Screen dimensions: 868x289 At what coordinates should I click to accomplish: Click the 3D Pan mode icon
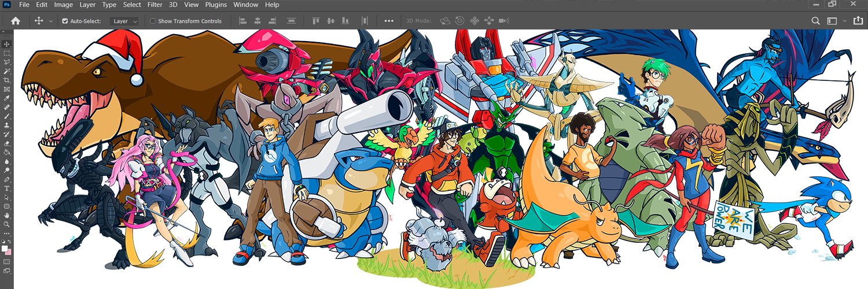pos(475,21)
